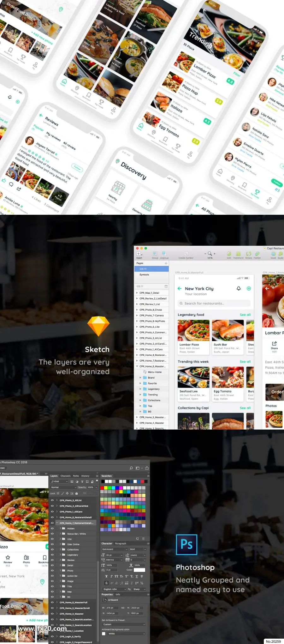Click the Review star icon in Photoshop canvas
This screenshot has width=284, height=644.
click(x=8, y=557)
